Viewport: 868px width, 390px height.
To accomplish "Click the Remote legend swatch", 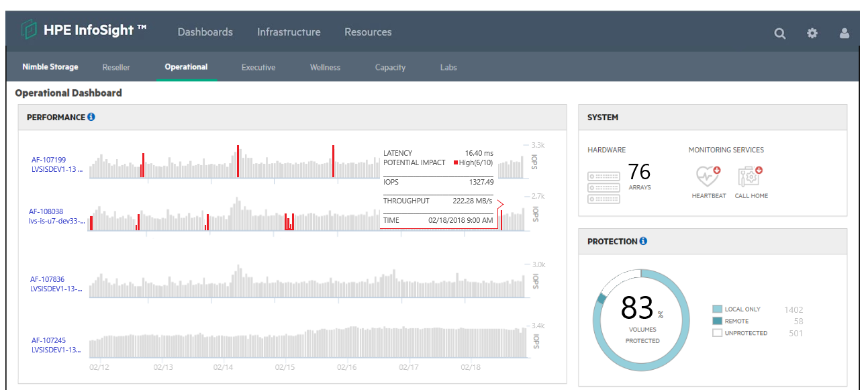I will (716, 322).
